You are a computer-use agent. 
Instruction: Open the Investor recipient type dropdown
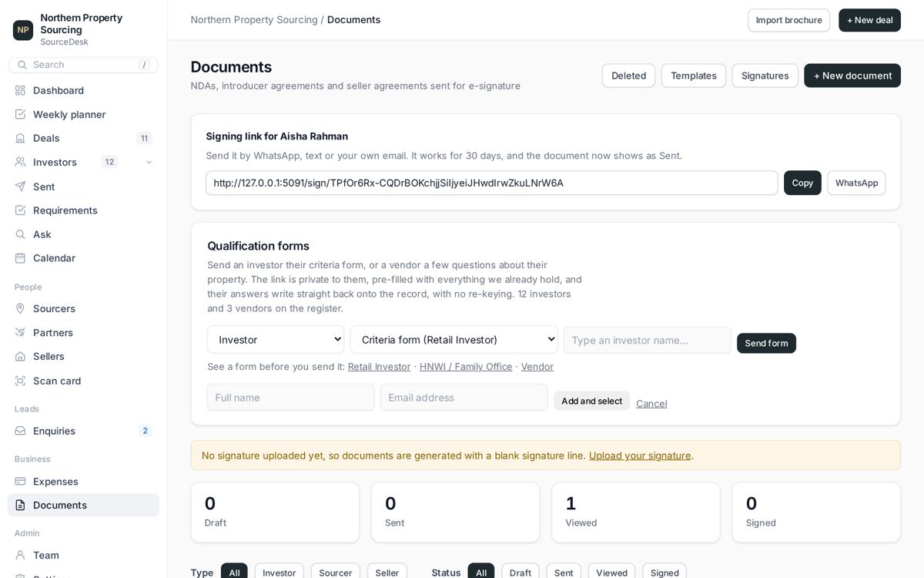tap(276, 340)
